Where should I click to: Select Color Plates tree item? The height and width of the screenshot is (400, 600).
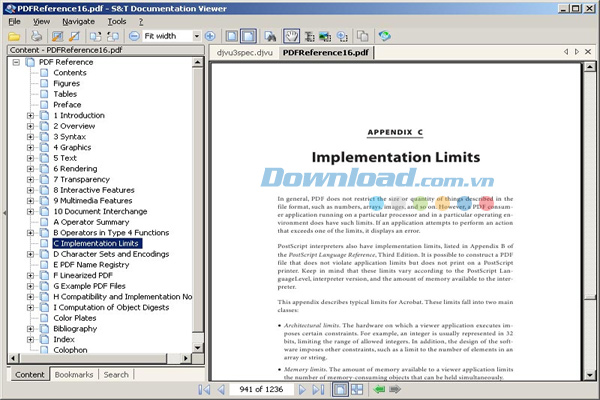pyautogui.click(x=75, y=318)
